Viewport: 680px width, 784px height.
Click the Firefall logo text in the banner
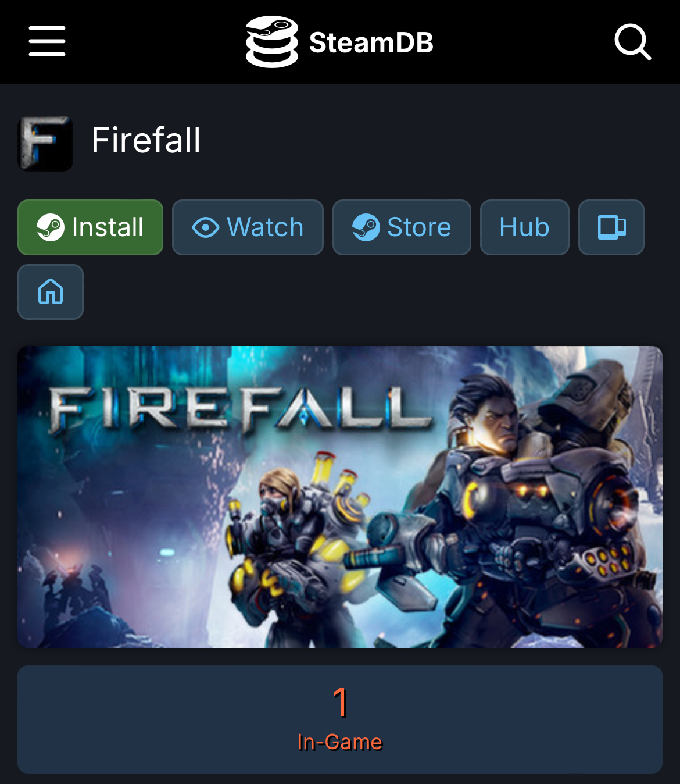[239, 410]
